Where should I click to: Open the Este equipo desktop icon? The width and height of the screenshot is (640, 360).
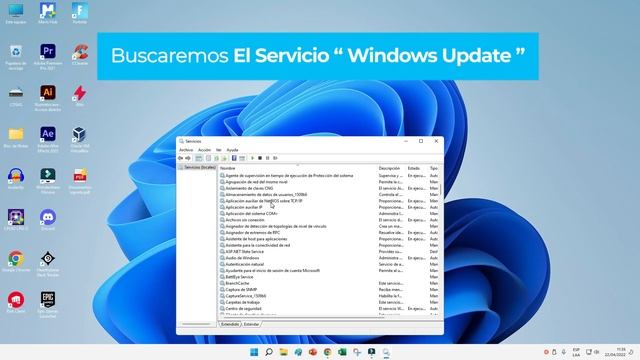[16, 13]
